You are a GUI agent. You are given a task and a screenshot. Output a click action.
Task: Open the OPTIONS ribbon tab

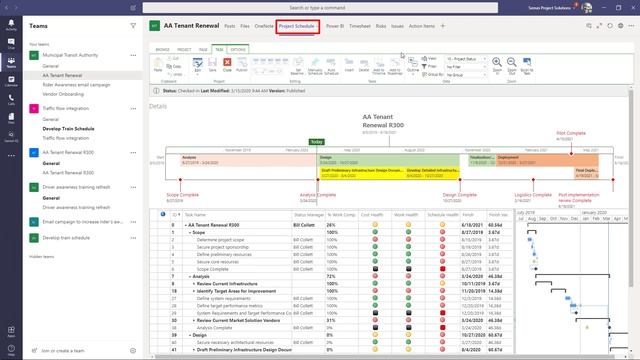tap(238, 49)
